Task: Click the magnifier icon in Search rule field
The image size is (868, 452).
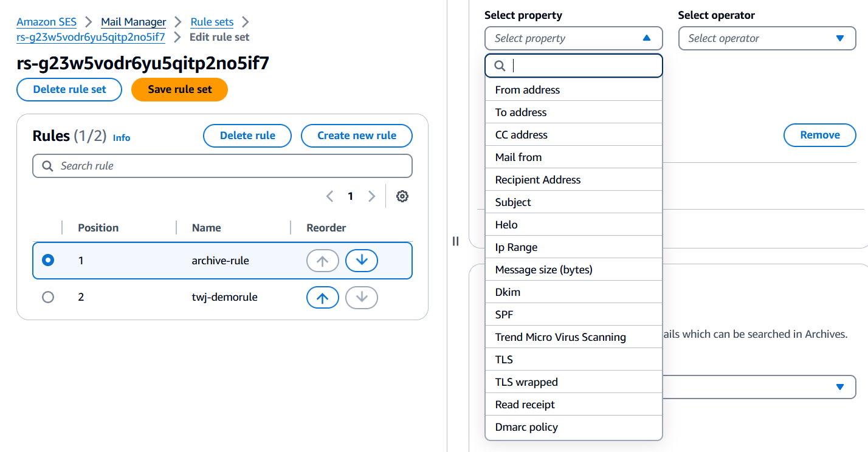Action: [47, 165]
